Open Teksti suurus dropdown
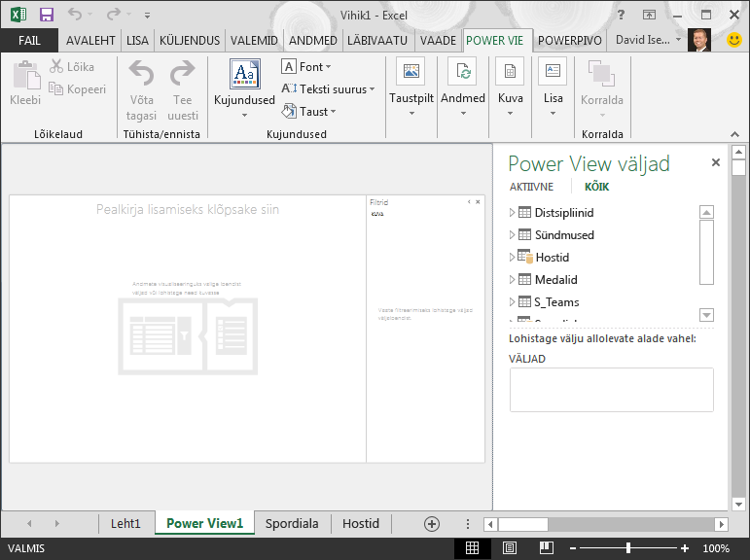 (x=328, y=88)
